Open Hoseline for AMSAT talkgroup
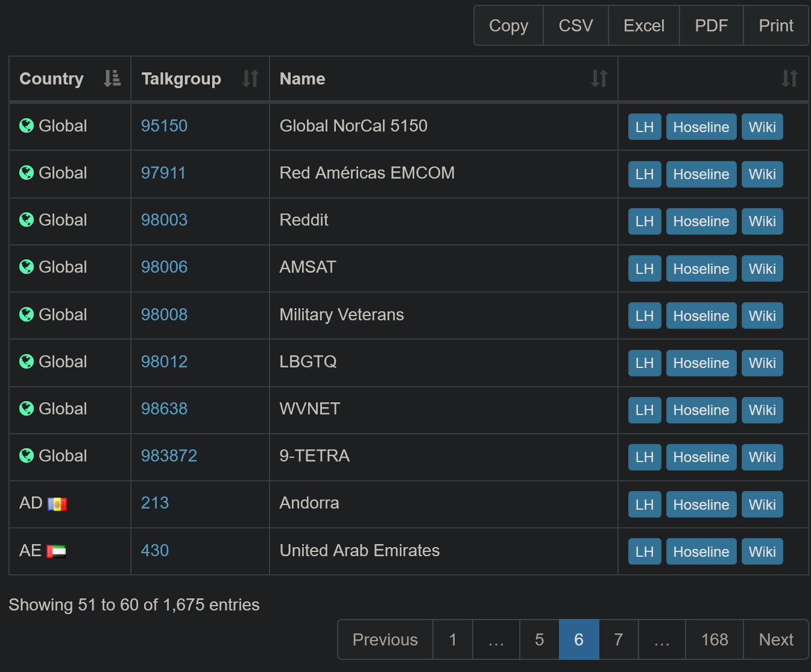Viewport: 811px width, 672px height. pyautogui.click(x=701, y=269)
